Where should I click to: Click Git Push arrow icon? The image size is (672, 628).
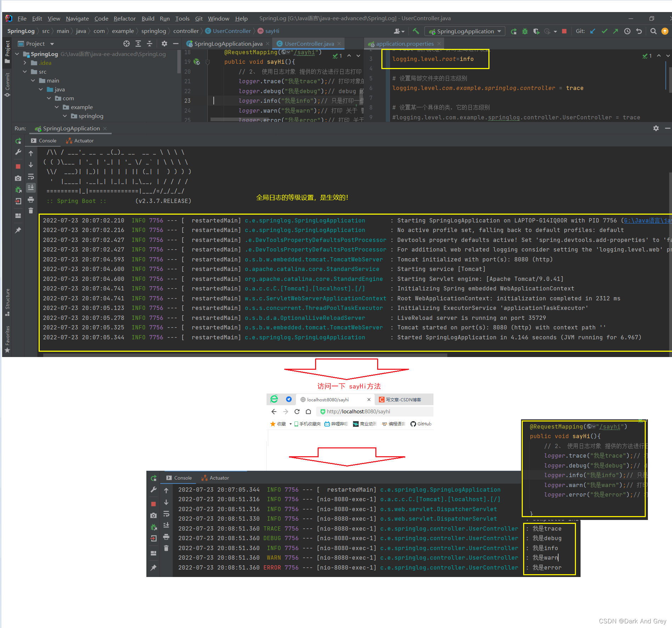616,31
